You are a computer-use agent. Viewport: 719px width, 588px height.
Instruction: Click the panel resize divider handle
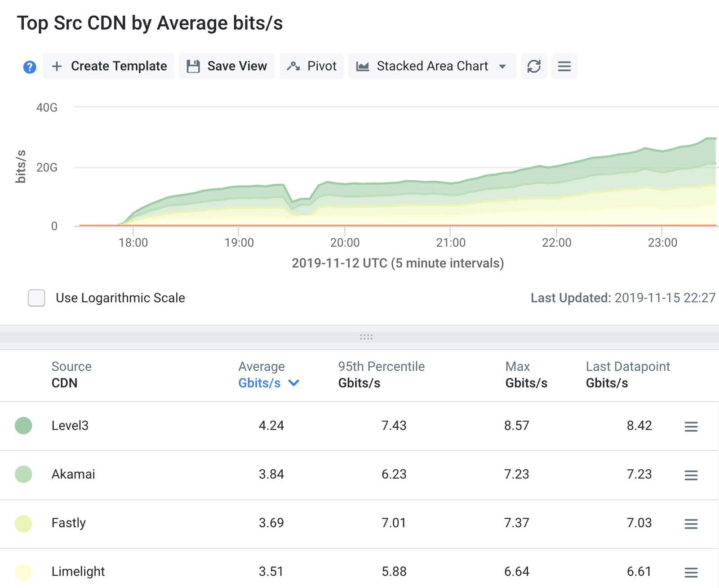tap(366, 337)
